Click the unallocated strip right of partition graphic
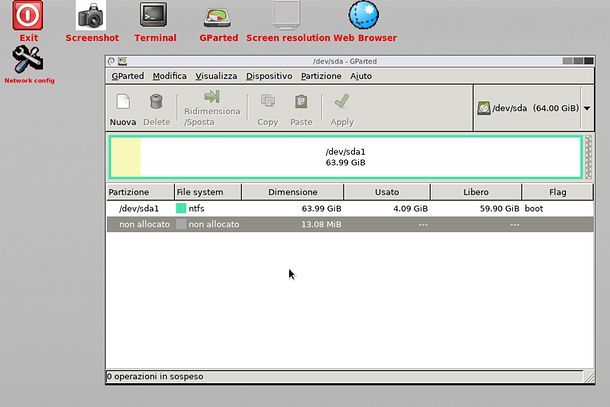Screen dimensions: 610x407 click(588, 157)
